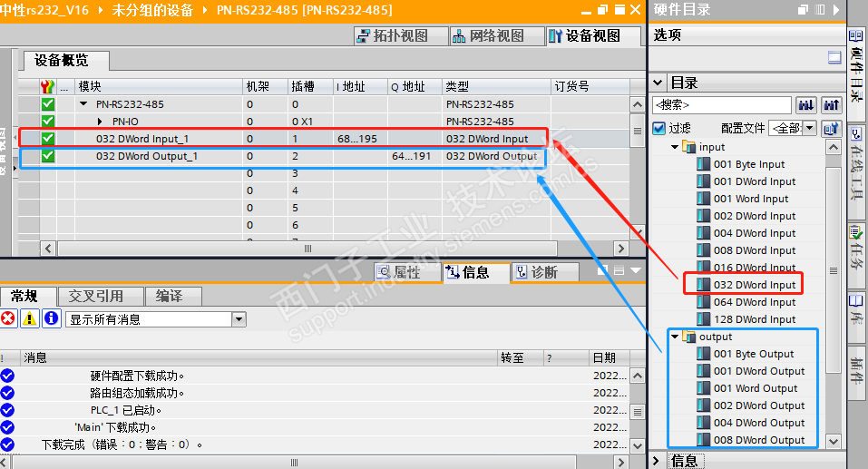Select 001 Word Input module
The height and width of the screenshot is (469, 868).
pyautogui.click(x=751, y=199)
